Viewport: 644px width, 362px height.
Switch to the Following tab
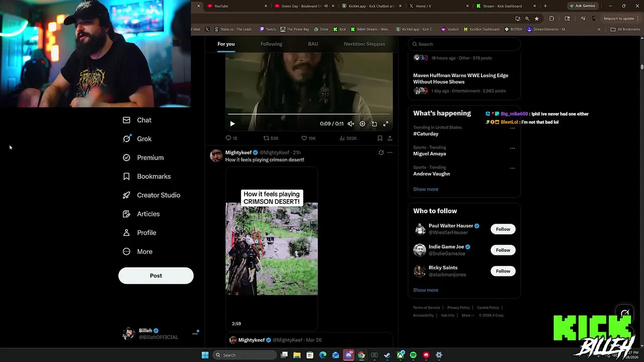click(x=271, y=44)
